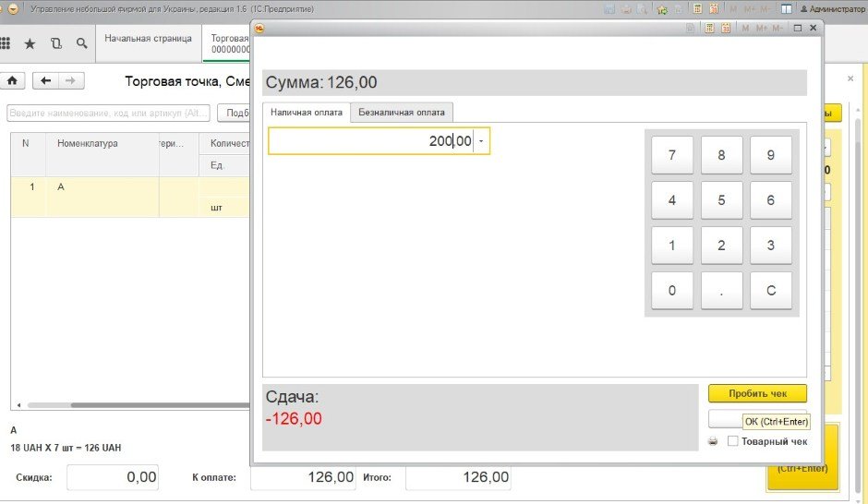Screen dimensions: 868x504
Task: Open the Начальная страница tab
Action: (148, 39)
